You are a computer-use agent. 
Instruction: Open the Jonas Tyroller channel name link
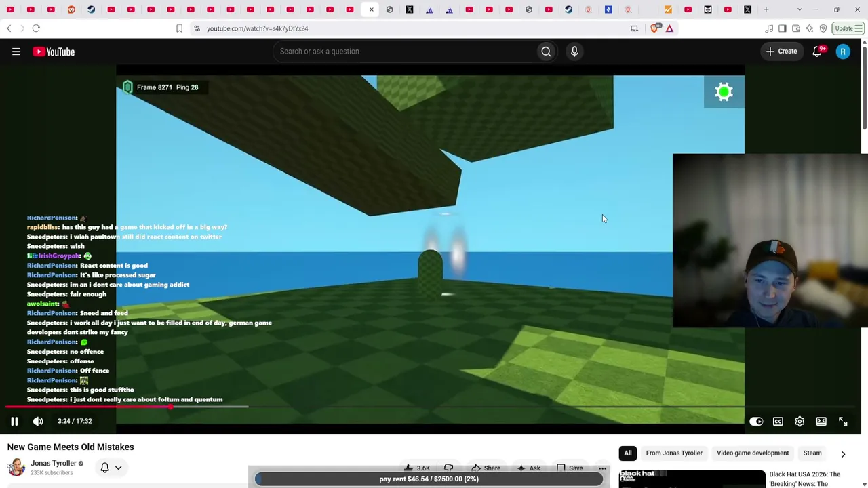point(54,464)
